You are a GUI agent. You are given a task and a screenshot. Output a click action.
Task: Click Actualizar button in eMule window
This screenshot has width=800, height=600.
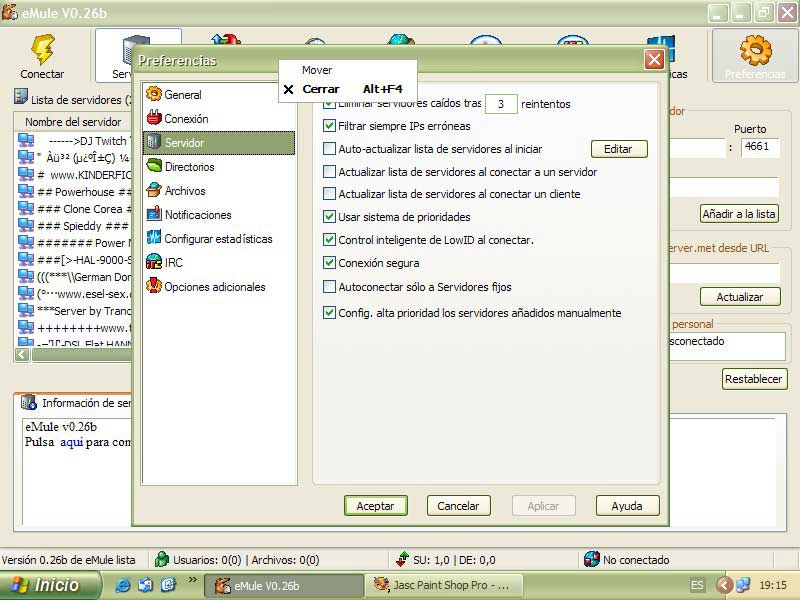740,297
